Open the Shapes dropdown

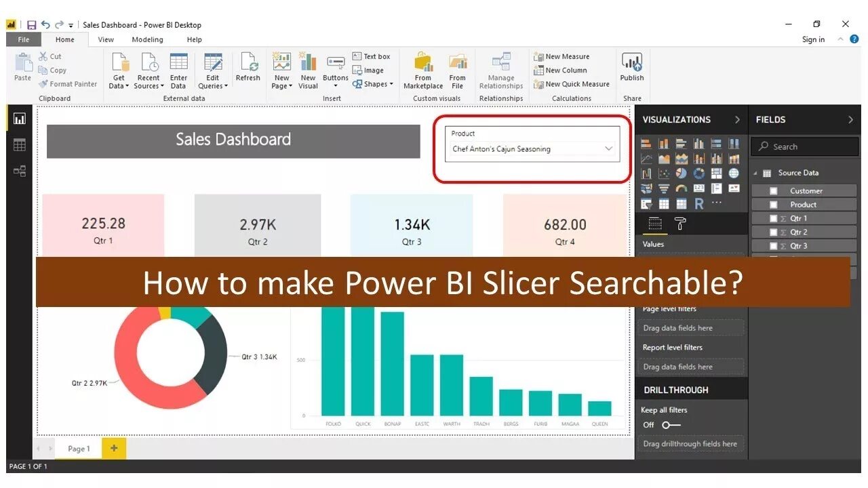pyautogui.click(x=373, y=84)
